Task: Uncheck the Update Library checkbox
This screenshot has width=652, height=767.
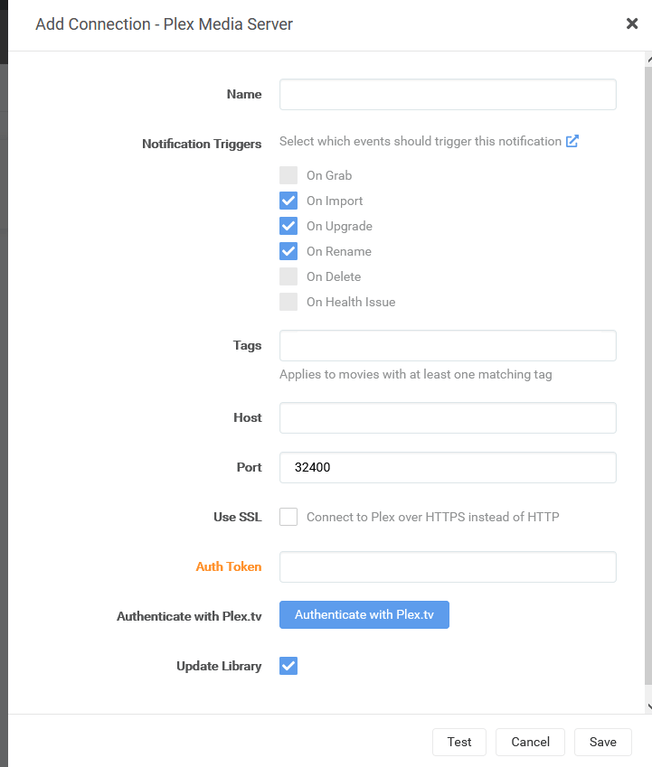Action: [288, 666]
